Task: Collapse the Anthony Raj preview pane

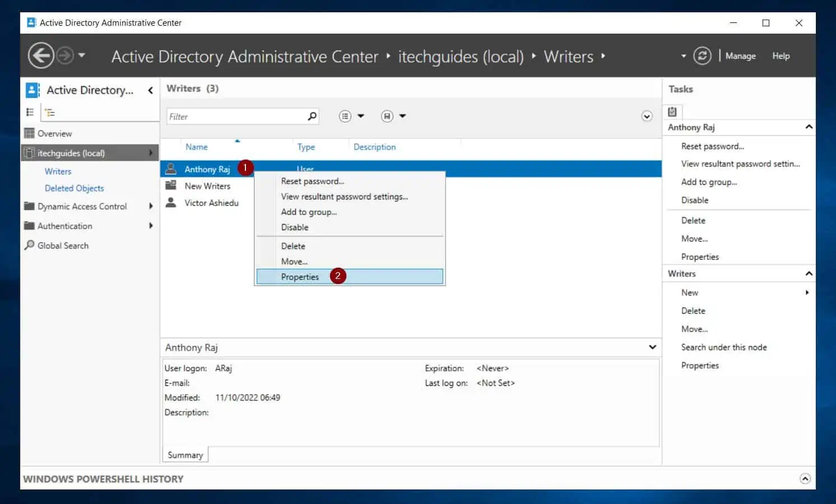Action: click(652, 347)
